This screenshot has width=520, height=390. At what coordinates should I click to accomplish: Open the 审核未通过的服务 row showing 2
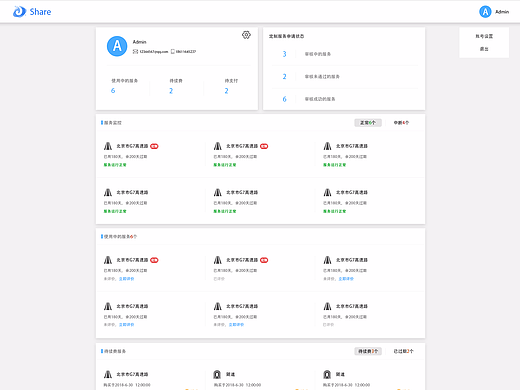(344, 77)
